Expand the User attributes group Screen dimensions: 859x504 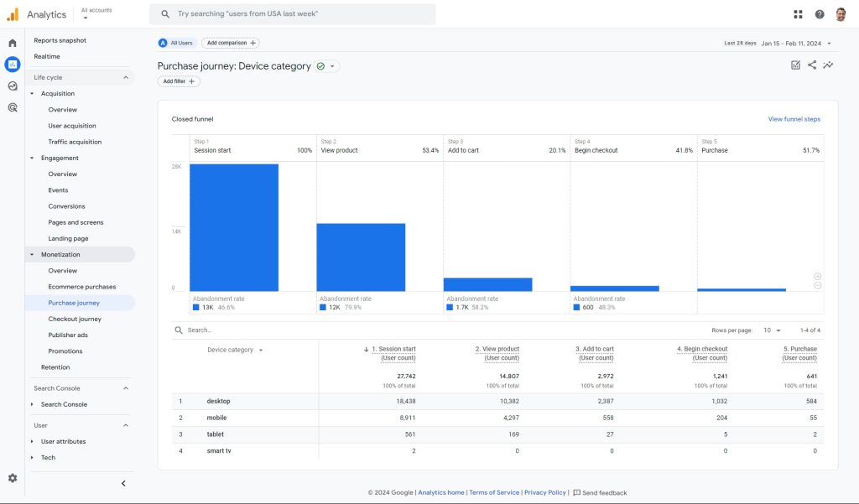(32, 442)
